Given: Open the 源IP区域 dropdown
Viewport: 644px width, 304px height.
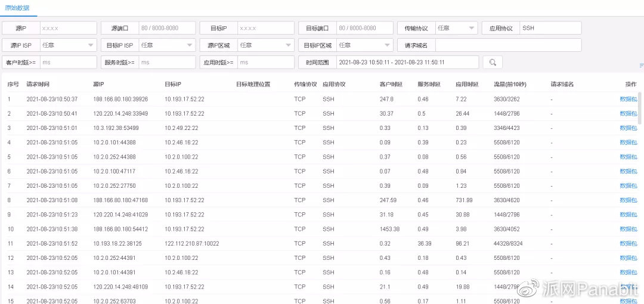Looking at the screenshot, I should (266, 45).
